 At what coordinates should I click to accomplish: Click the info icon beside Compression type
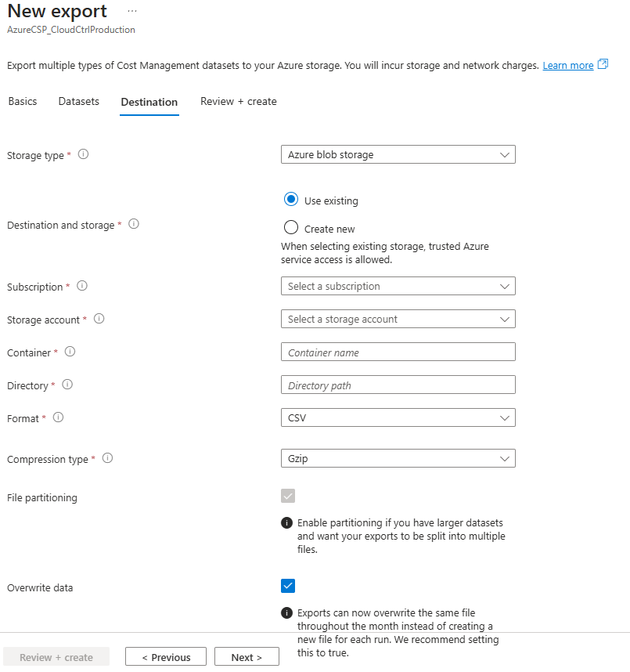pyautogui.click(x=106, y=458)
